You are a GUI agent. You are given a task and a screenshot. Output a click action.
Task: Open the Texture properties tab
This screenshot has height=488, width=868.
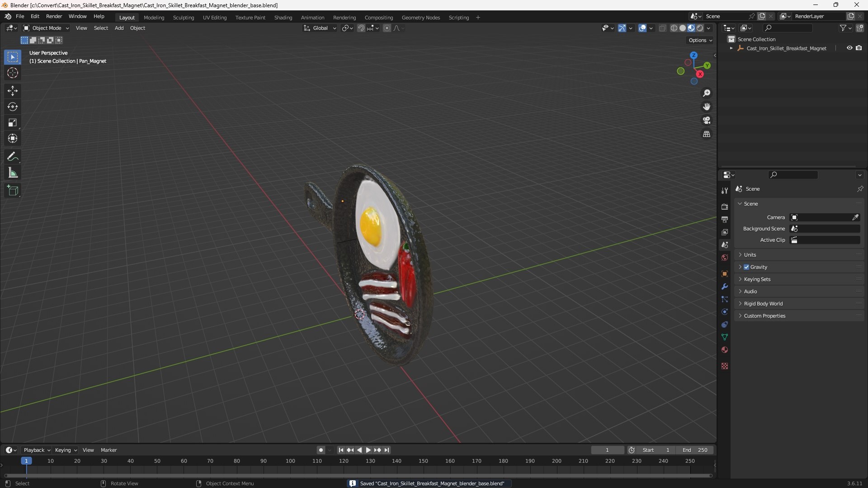725,366
